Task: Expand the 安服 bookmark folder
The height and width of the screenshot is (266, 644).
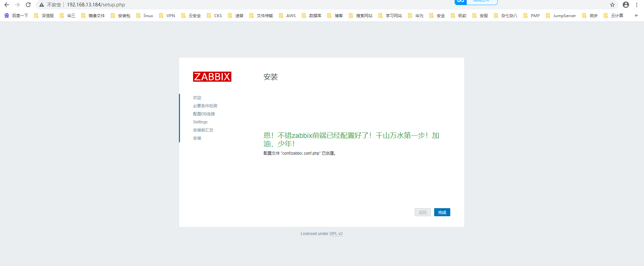Action: coord(480,15)
